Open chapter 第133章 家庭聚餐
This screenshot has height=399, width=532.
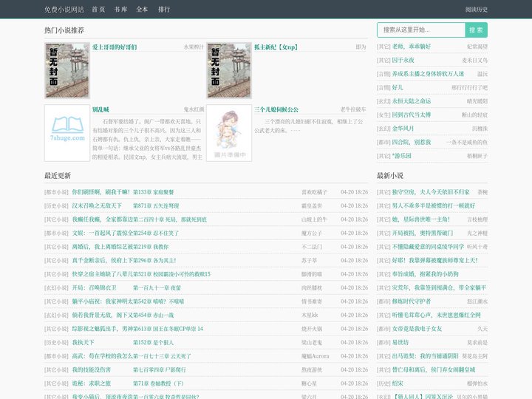(x=154, y=192)
